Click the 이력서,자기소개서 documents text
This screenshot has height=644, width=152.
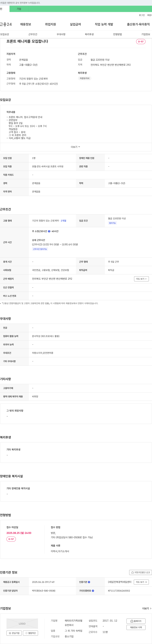60,551
